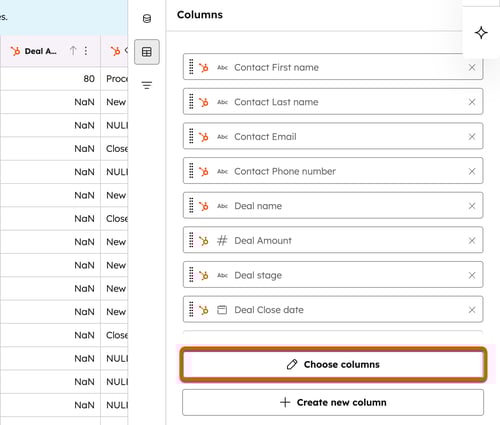The width and height of the screenshot is (500, 425).
Task: Grab the drag handle of Deal Amount row
Action: pos(191,240)
